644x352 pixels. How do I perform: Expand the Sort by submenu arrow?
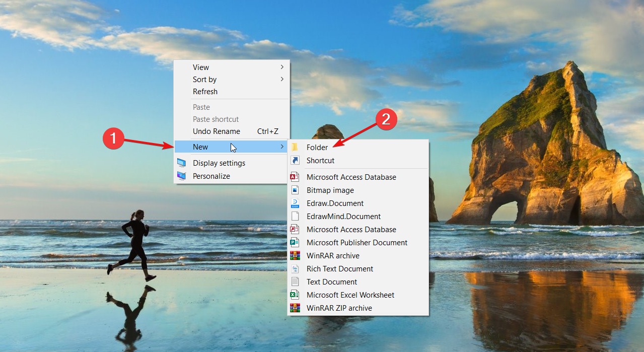282,79
